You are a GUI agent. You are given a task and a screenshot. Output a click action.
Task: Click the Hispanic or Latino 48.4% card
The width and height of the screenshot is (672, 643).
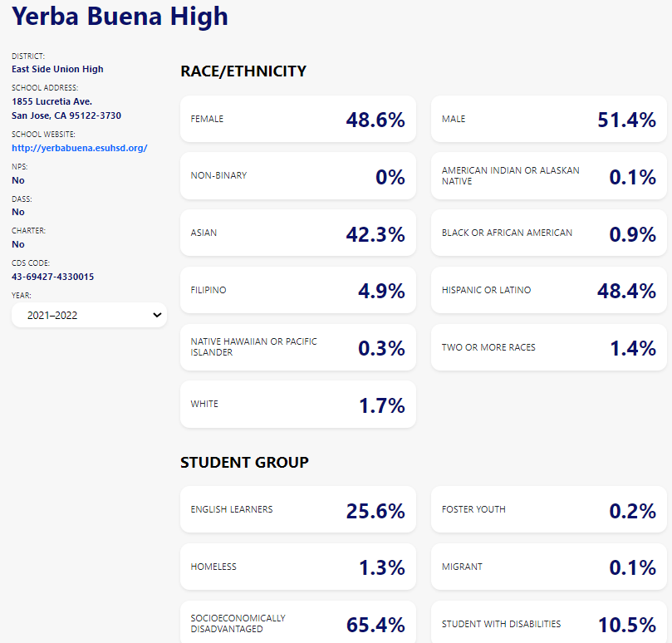click(548, 290)
